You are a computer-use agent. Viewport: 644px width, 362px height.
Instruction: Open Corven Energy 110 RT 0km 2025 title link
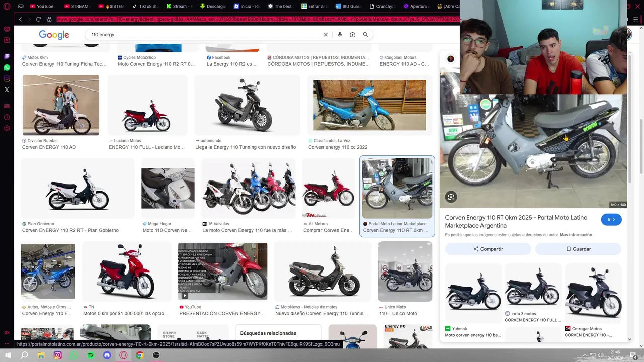tap(516, 222)
